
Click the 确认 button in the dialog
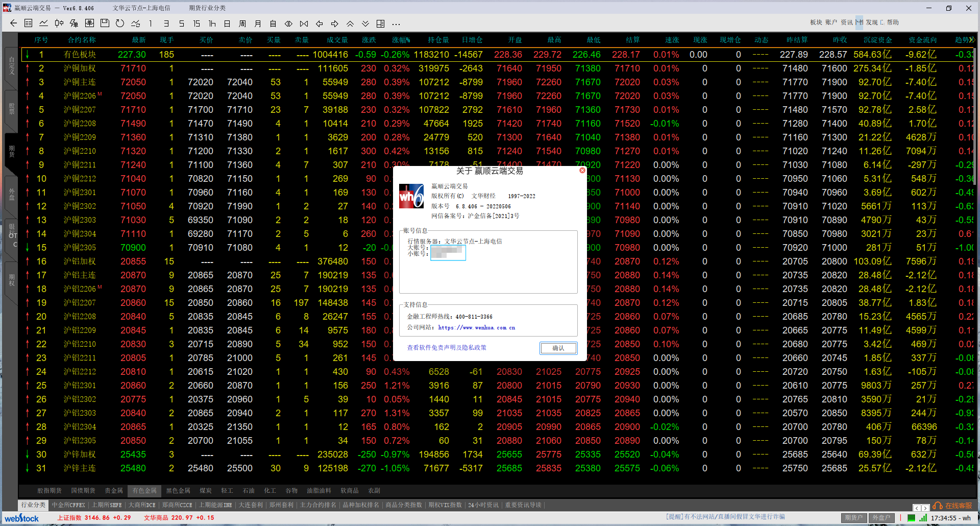[x=558, y=348]
